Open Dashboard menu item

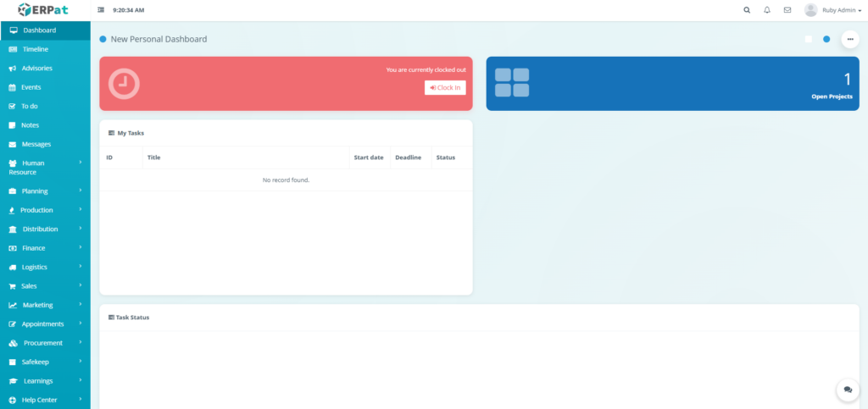[46, 30]
